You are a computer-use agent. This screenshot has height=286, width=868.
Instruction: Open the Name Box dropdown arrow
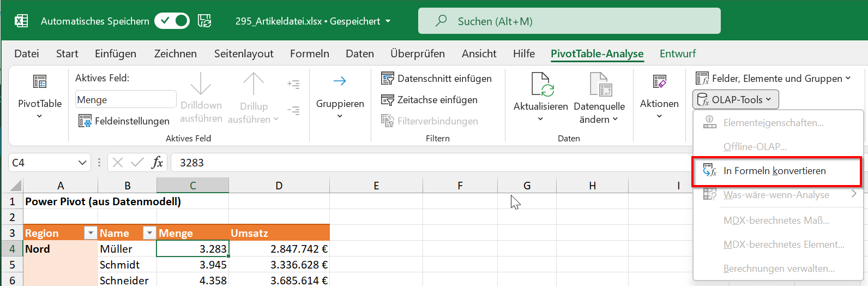(x=82, y=163)
